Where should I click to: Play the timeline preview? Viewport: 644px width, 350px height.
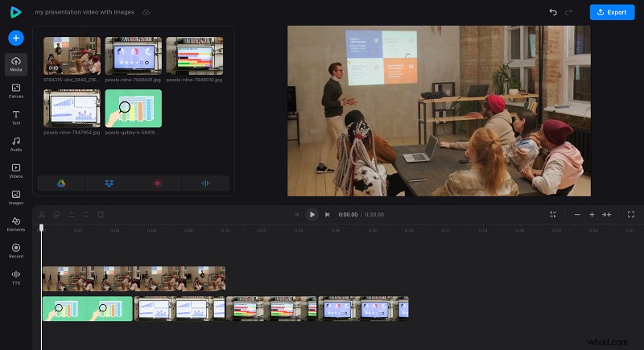pos(312,215)
